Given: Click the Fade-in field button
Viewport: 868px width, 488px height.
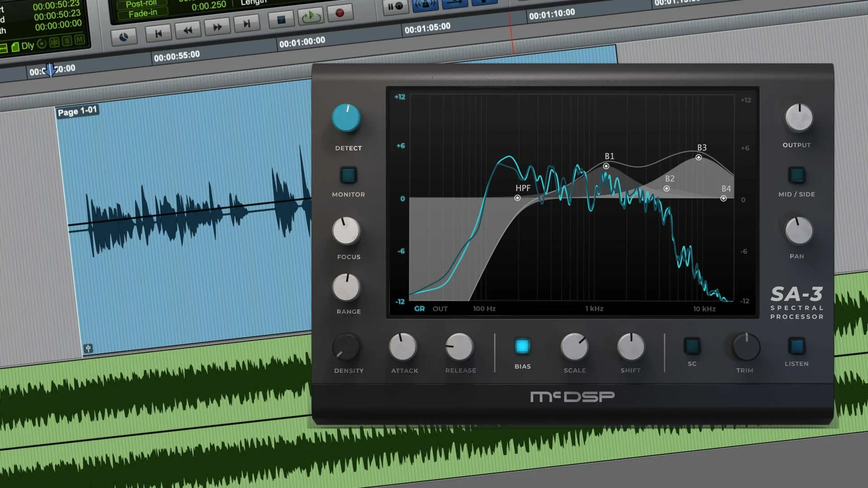Looking at the screenshot, I should click(142, 14).
